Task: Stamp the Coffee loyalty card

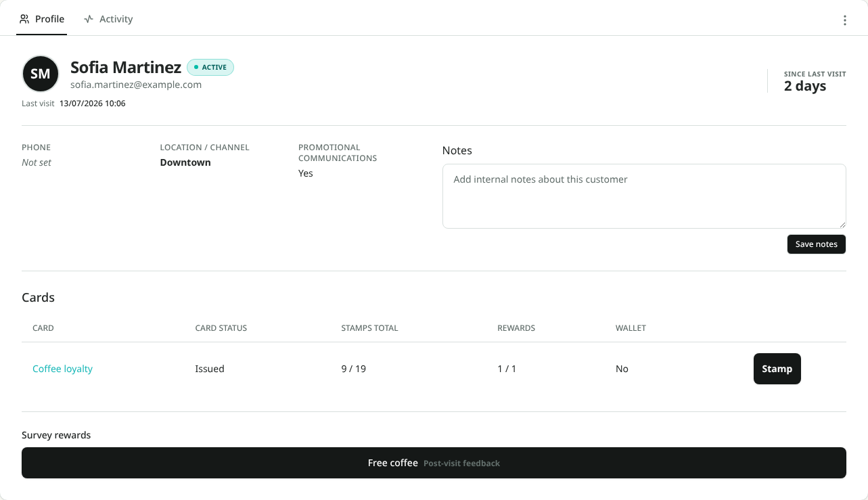Action: [777, 369]
